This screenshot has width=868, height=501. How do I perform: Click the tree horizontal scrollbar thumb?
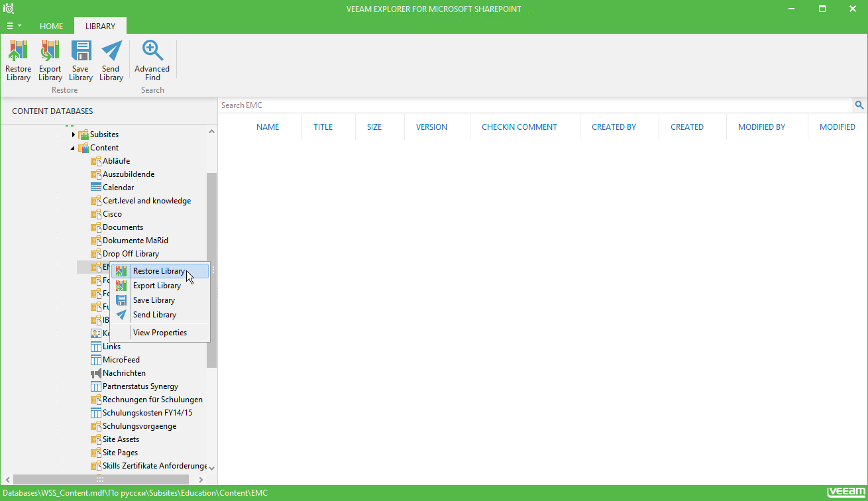pos(101,479)
